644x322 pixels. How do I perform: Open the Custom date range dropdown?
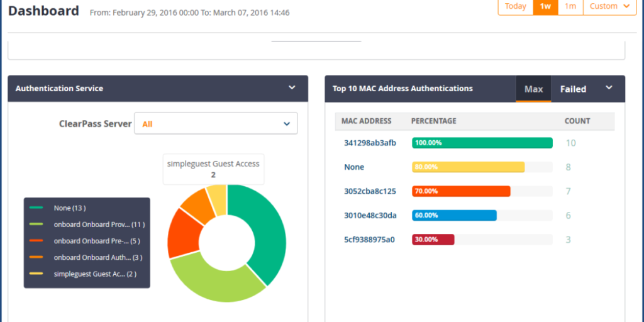(x=610, y=6)
